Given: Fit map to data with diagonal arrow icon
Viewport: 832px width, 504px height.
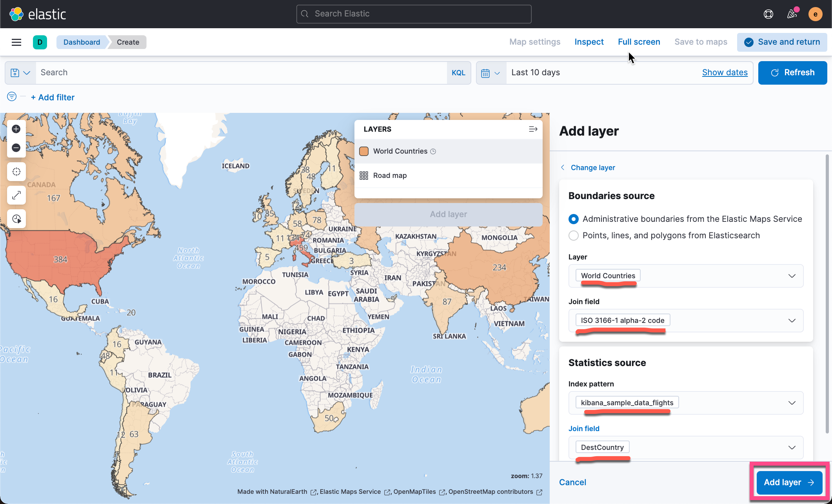Looking at the screenshot, I should tap(16, 195).
